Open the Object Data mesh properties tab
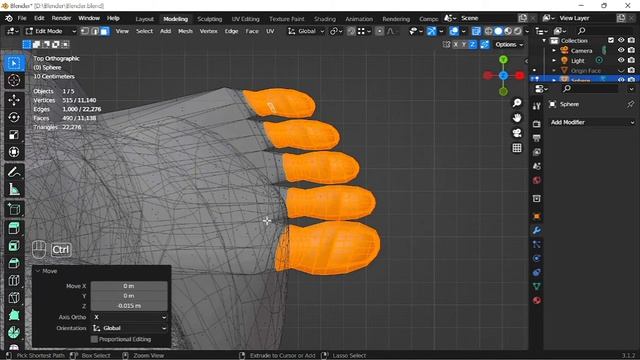The image size is (640, 360). (537, 287)
